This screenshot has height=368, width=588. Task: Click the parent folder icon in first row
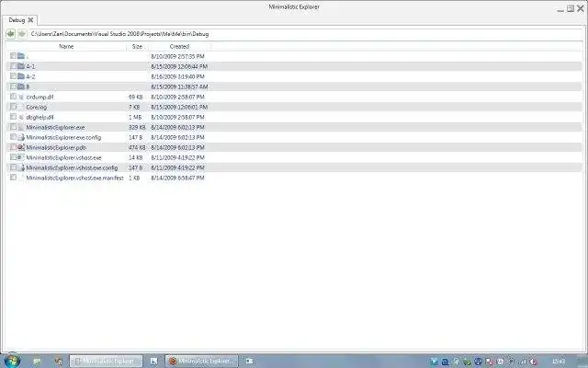pos(21,56)
